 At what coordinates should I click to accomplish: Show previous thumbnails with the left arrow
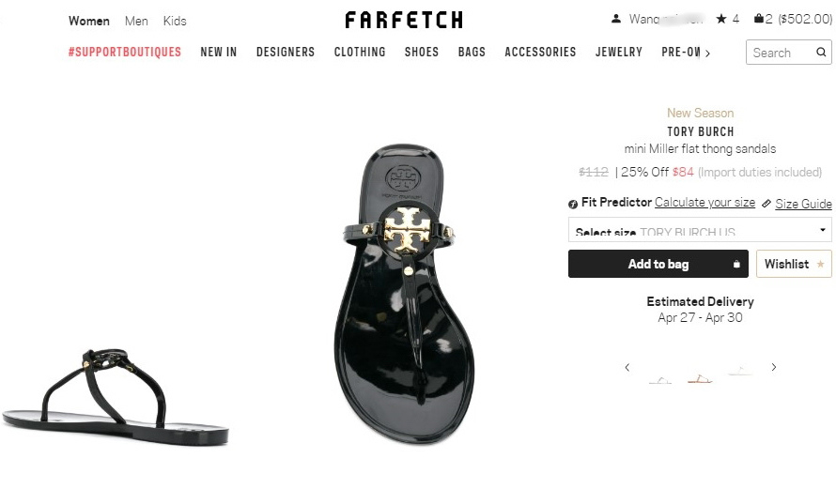(x=627, y=367)
